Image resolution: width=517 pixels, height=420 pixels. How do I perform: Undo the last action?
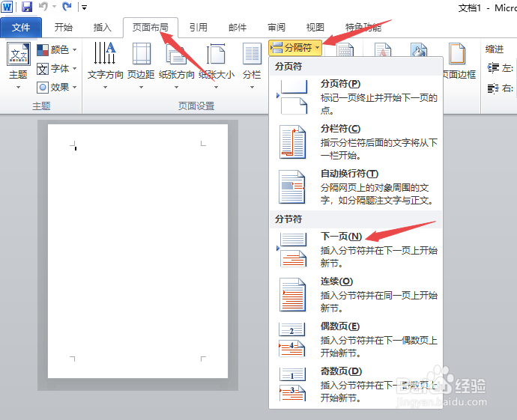click(x=43, y=6)
